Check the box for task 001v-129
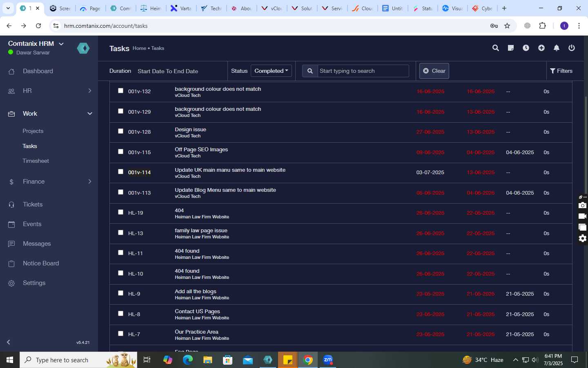Image resolution: width=588 pixels, height=368 pixels. [x=120, y=111]
